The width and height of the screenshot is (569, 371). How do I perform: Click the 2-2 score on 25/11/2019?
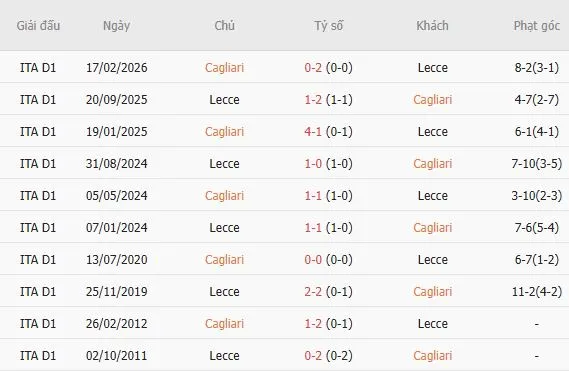tap(313, 292)
